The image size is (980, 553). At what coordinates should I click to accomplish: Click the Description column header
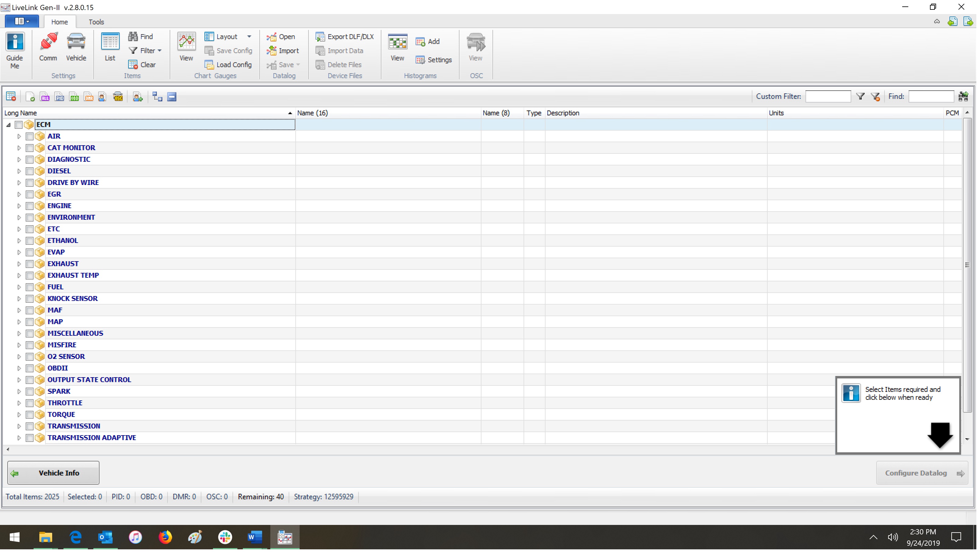(x=656, y=113)
